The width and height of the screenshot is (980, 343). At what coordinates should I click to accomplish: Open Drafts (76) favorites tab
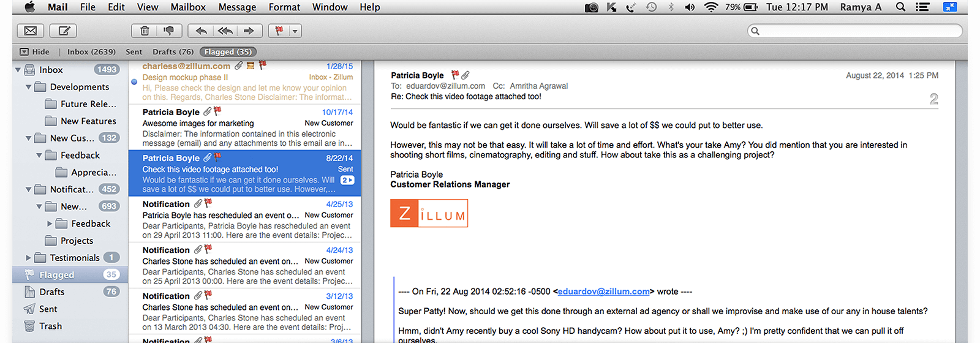tap(173, 52)
